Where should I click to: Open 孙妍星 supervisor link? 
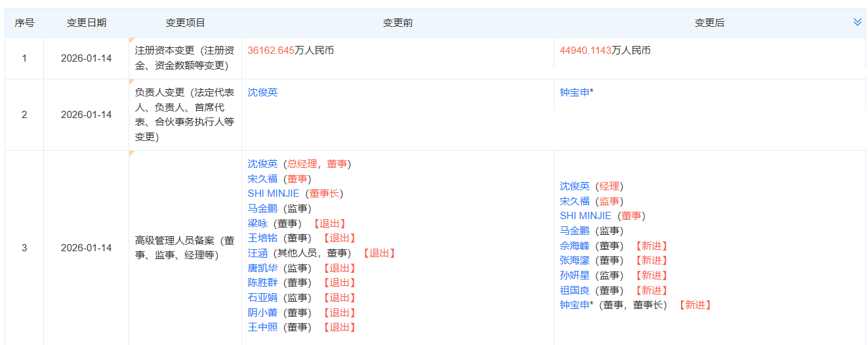[575, 275]
